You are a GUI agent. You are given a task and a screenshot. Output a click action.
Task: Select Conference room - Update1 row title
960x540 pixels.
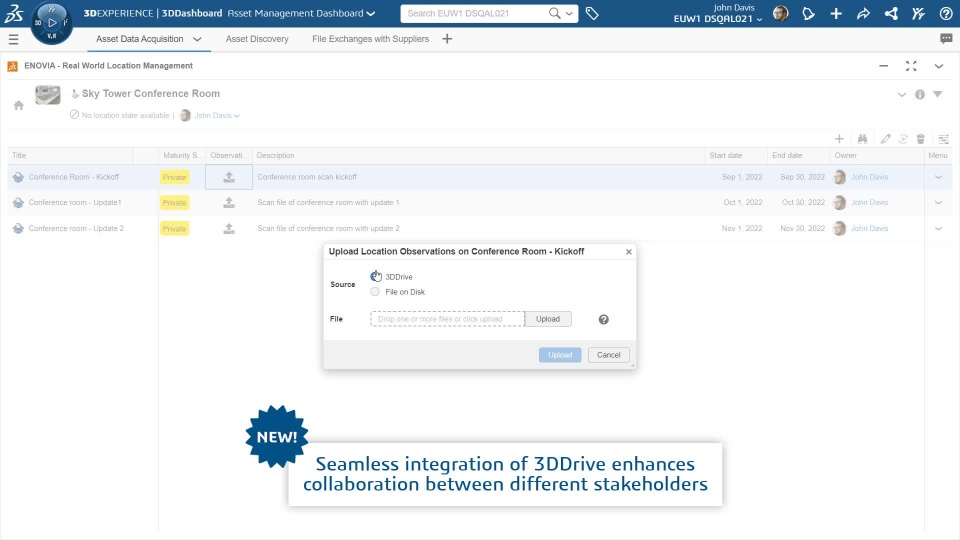[75, 202]
